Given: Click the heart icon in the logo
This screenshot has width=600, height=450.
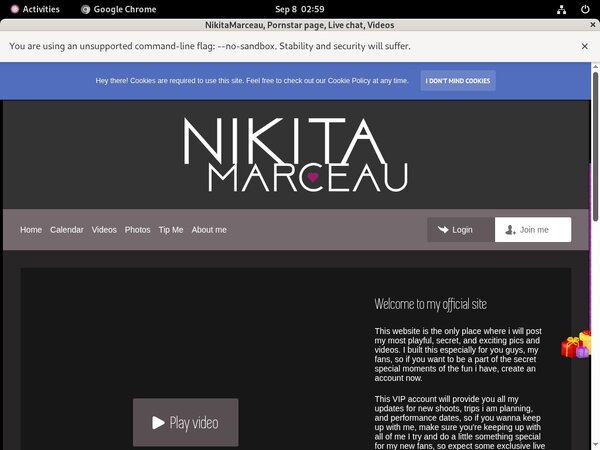Looking at the screenshot, I should [x=313, y=177].
